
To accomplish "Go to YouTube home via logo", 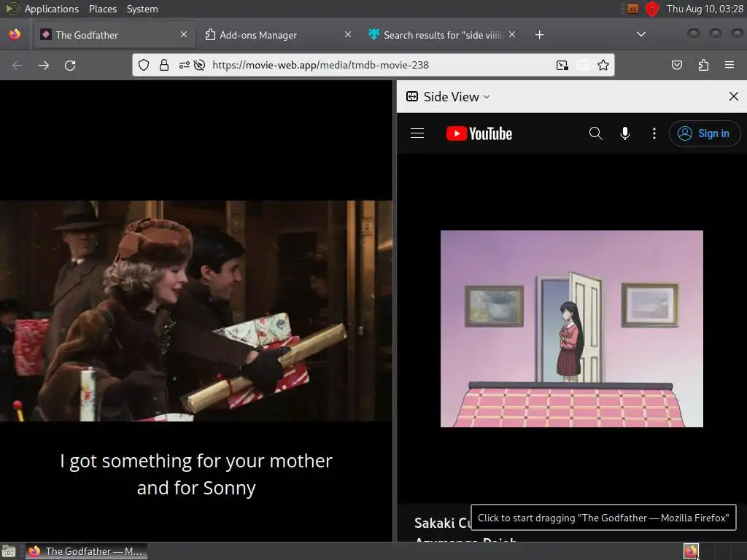I will pos(479,133).
